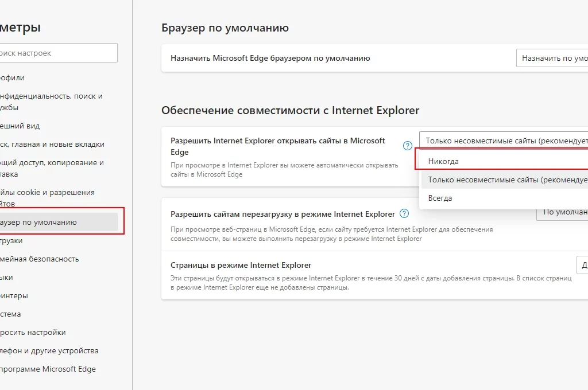Choose 'Всегда' from the dropdown list

tap(505, 198)
